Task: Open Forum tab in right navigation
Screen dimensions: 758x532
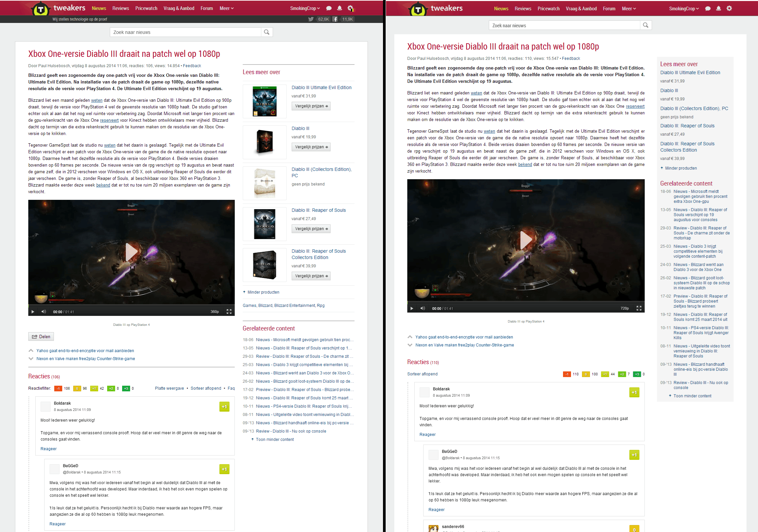Action: coord(609,9)
